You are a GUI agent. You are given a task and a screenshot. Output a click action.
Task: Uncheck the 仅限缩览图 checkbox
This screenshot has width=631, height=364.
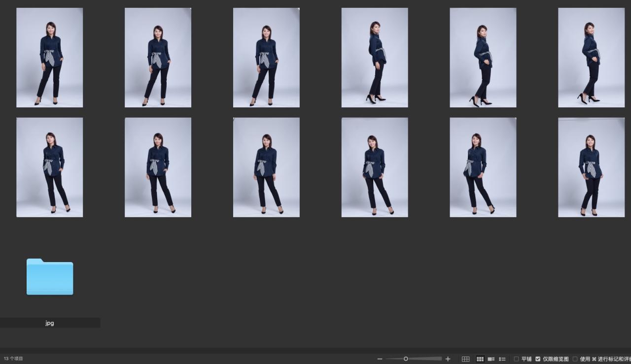(538, 359)
